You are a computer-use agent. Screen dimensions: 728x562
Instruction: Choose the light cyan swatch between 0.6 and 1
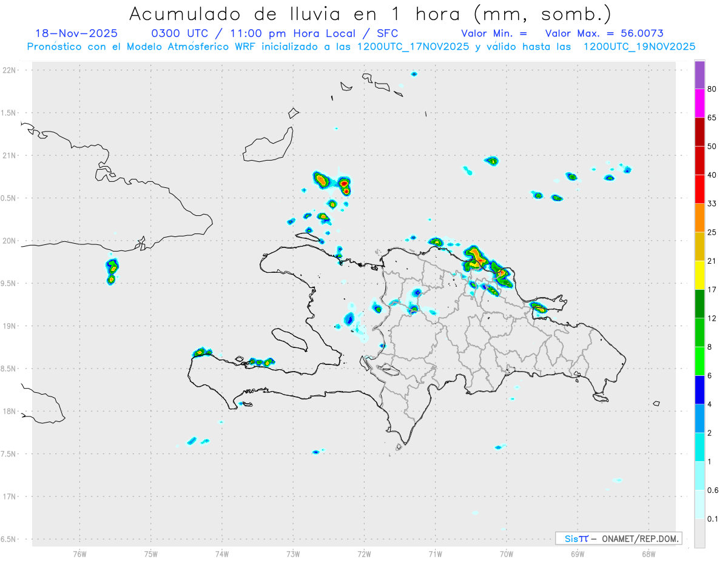699,475
